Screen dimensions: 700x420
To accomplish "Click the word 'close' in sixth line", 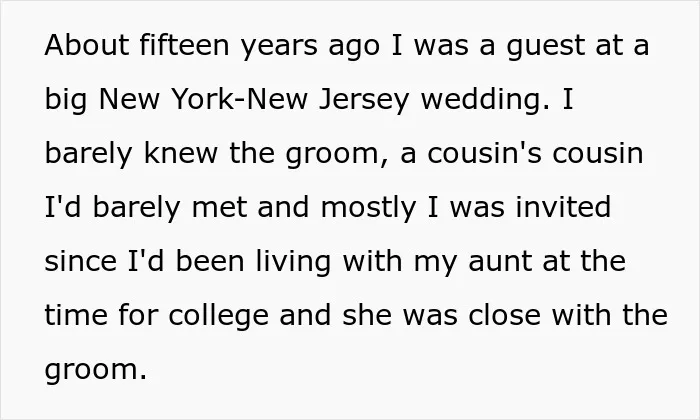I will (504, 315).
